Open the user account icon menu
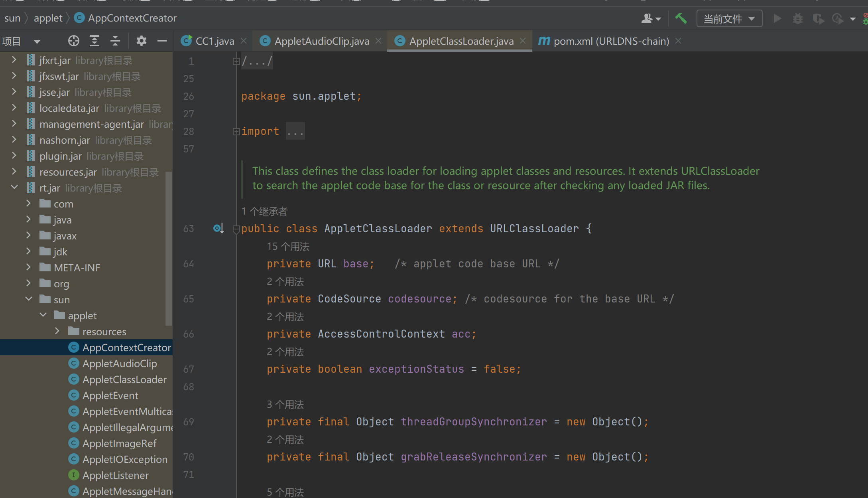Image resolution: width=868 pixels, height=498 pixels. [x=651, y=18]
